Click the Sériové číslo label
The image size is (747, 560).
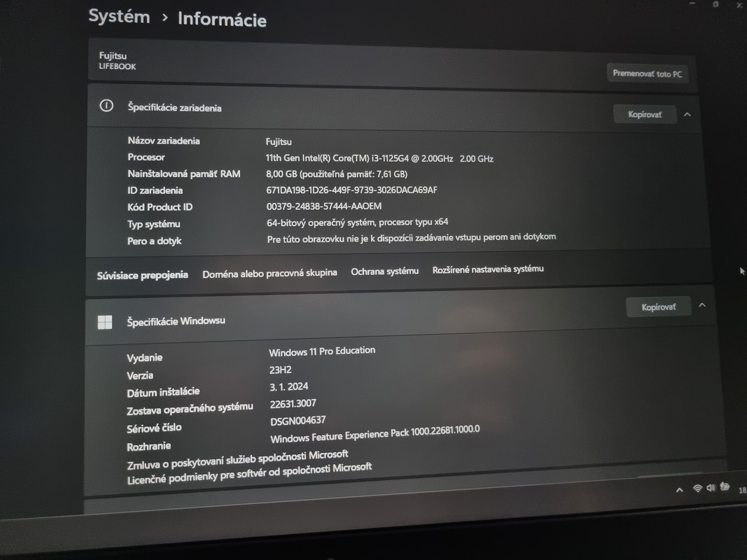(154, 428)
